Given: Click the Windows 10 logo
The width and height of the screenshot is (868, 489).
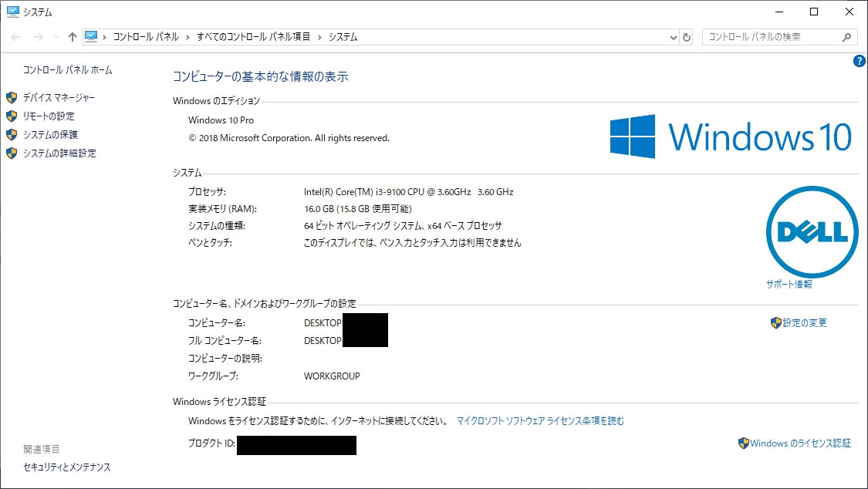Looking at the screenshot, I should click(x=731, y=137).
